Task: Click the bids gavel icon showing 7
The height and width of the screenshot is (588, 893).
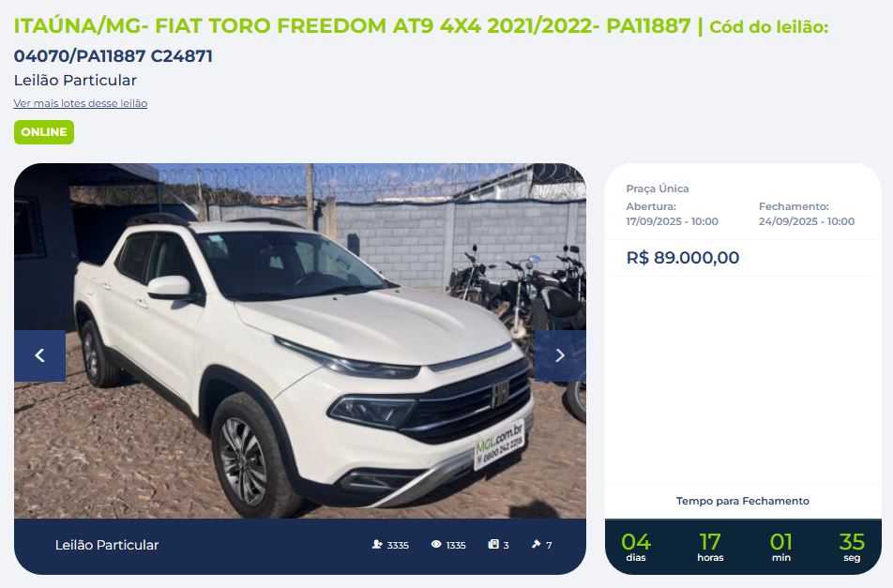Action: tap(536, 545)
